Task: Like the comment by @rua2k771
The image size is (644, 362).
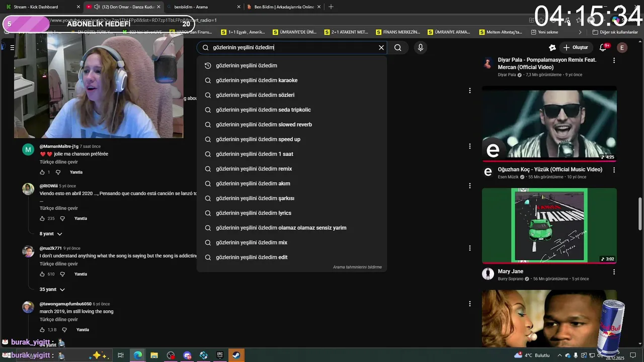Action: click(x=42, y=274)
